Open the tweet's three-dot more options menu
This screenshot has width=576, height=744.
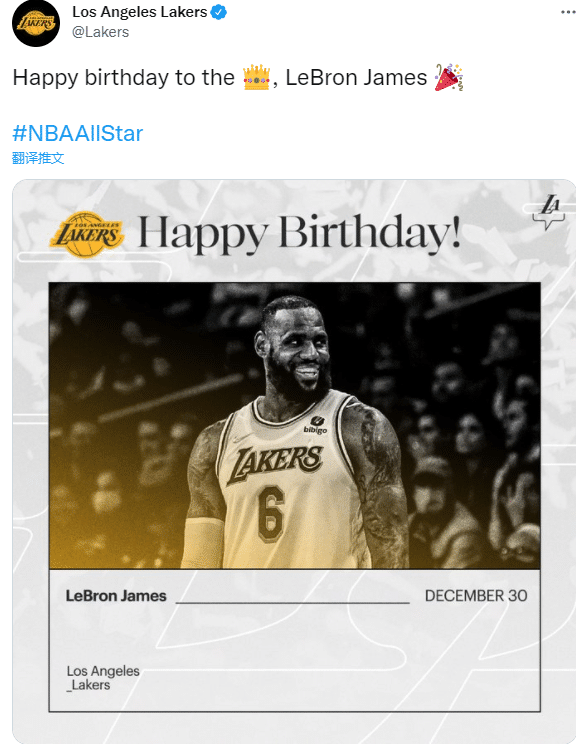[x=568, y=12]
